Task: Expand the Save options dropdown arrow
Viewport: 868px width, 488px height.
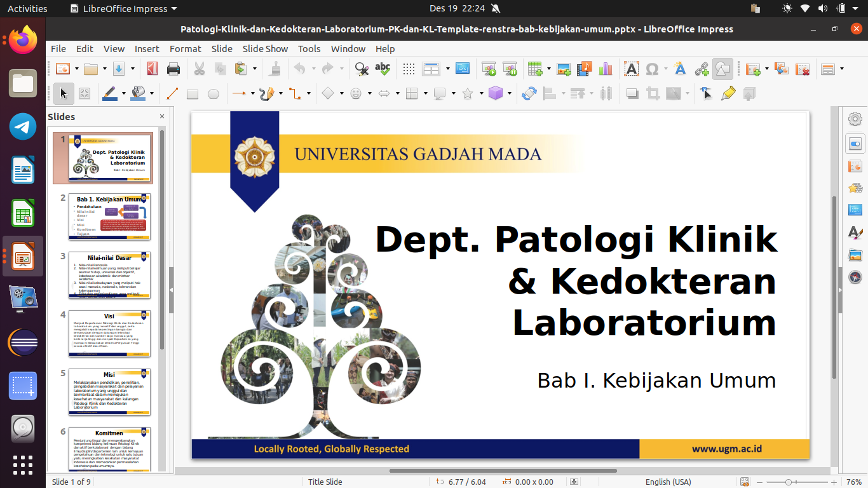Action: [x=132, y=69]
